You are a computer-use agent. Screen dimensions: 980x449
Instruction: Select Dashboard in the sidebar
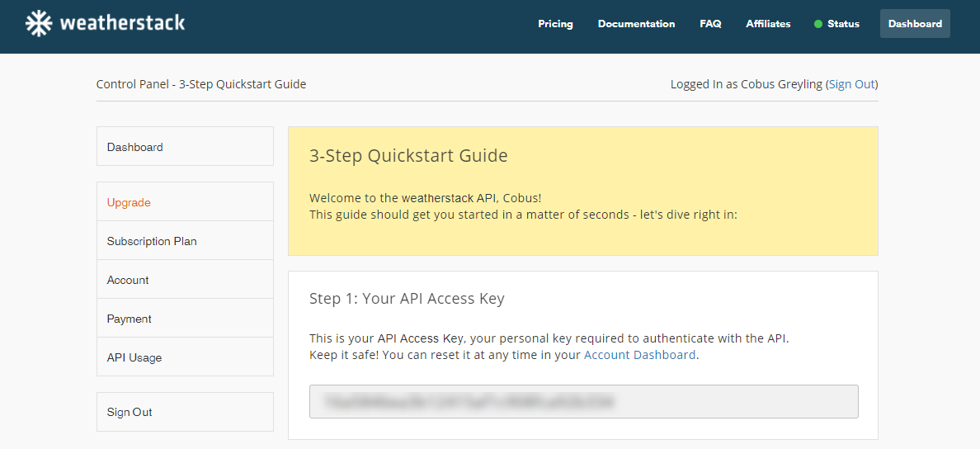click(x=185, y=146)
